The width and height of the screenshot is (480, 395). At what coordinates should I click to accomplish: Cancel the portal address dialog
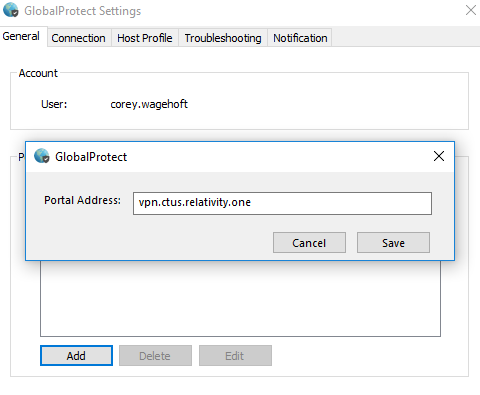pyautogui.click(x=309, y=243)
